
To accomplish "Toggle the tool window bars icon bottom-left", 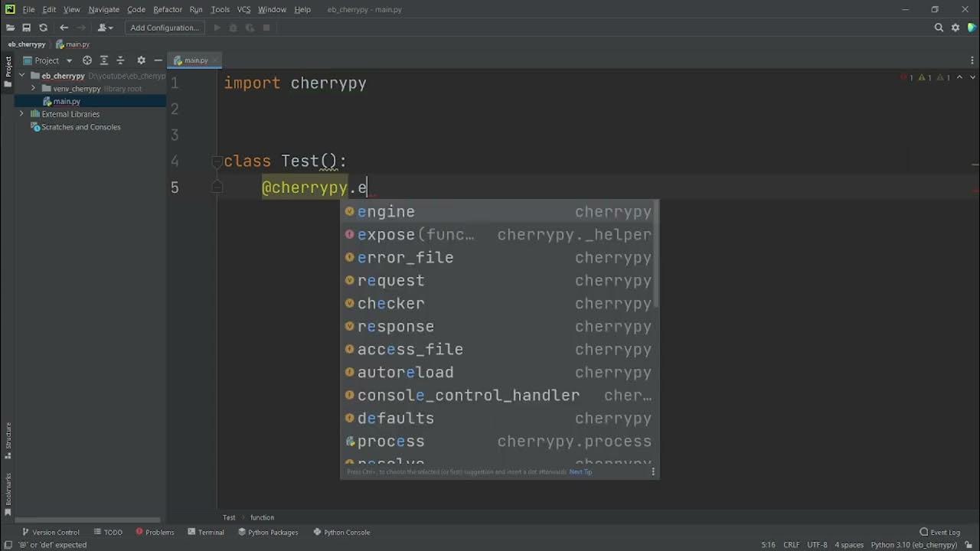I will pyautogui.click(x=8, y=545).
